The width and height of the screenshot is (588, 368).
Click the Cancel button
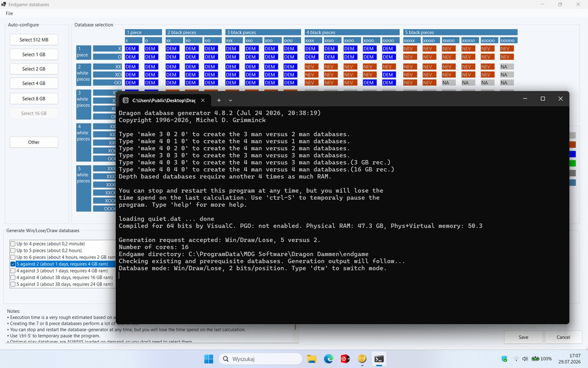pyautogui.click(x=563, y=337)
